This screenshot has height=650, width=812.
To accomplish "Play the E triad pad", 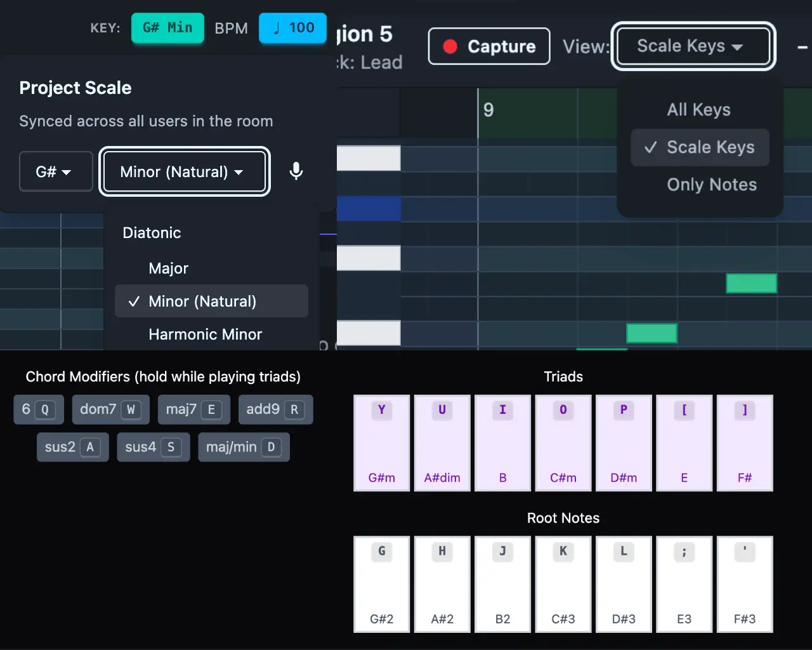I will (684, 443).
